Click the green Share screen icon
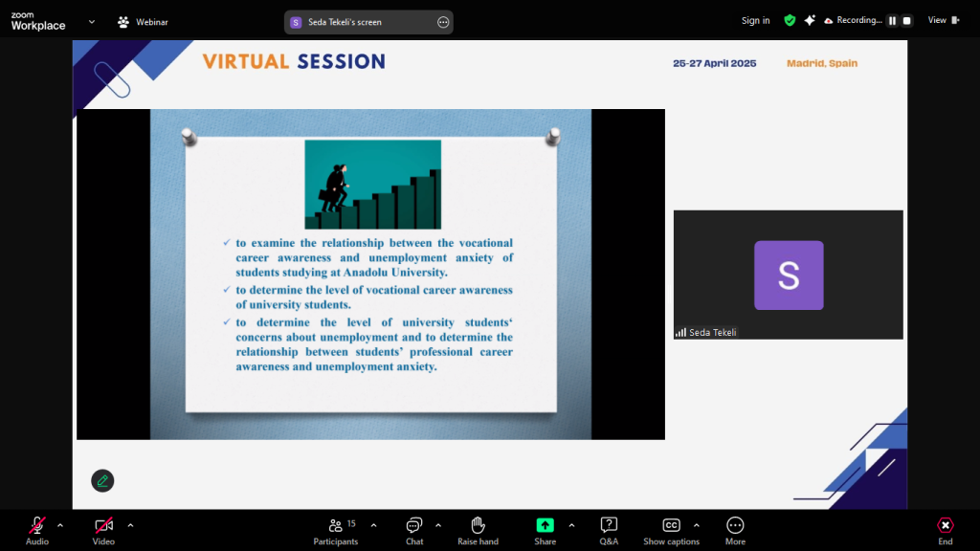 [545, 525]
